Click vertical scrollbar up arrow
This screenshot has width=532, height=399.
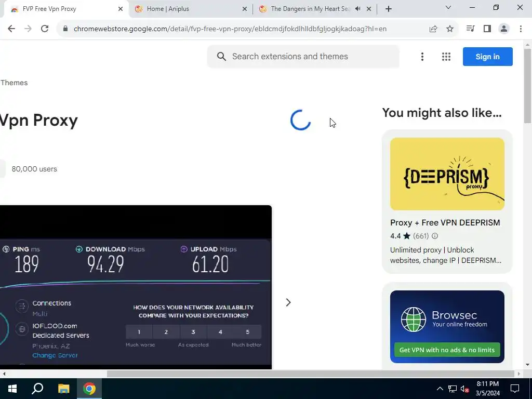528,45
